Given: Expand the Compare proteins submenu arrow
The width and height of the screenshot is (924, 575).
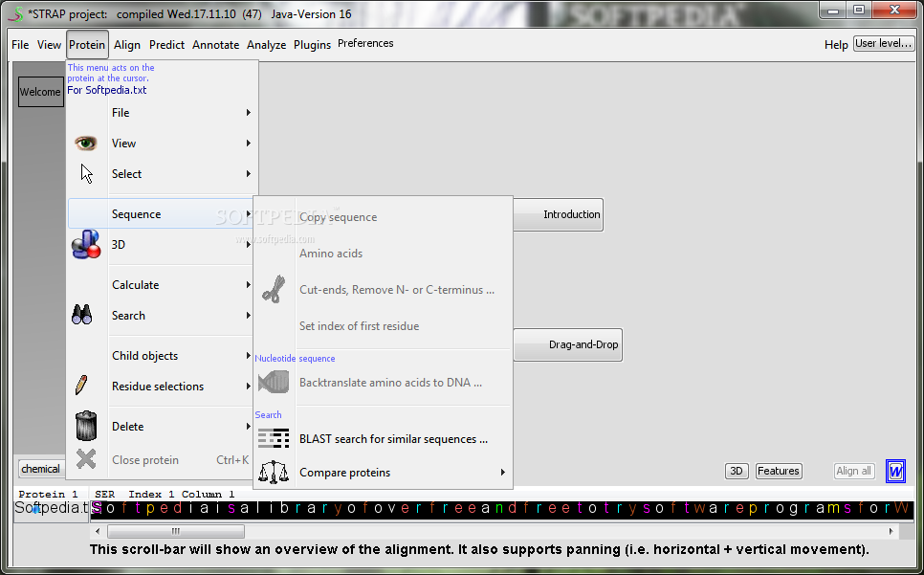Looking at the screenshot, I should (503, 472).
